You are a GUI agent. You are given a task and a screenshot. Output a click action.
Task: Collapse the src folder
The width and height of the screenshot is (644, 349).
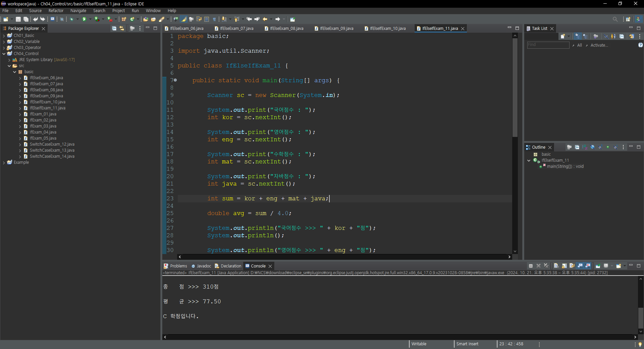[9, 66]
